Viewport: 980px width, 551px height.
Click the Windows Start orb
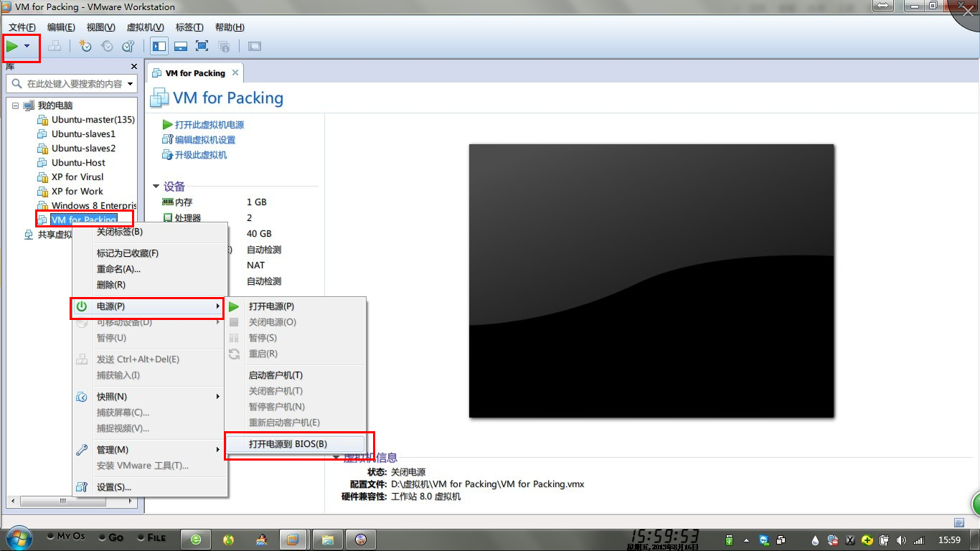tap(18, 539)
